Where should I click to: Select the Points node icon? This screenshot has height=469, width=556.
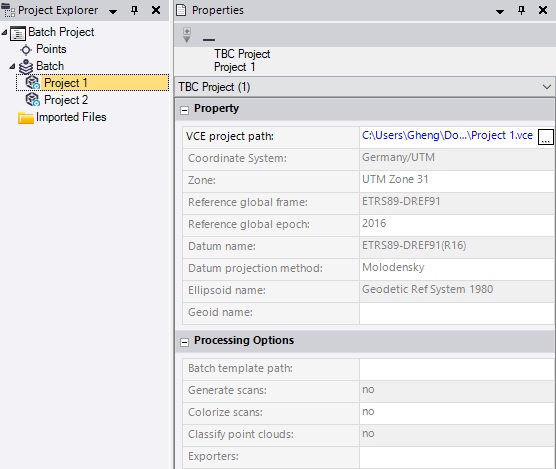[26, 50]
